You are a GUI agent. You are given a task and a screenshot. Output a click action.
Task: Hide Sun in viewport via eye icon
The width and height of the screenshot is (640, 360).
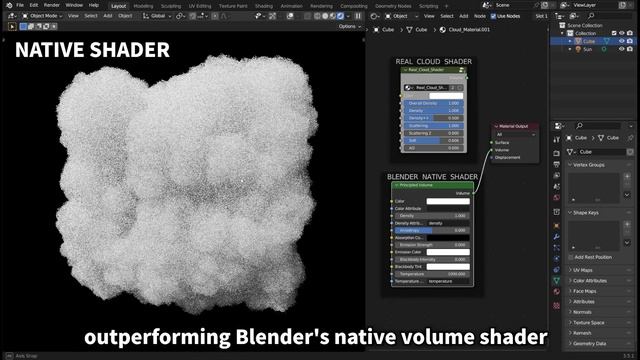(x=622, y=49)
